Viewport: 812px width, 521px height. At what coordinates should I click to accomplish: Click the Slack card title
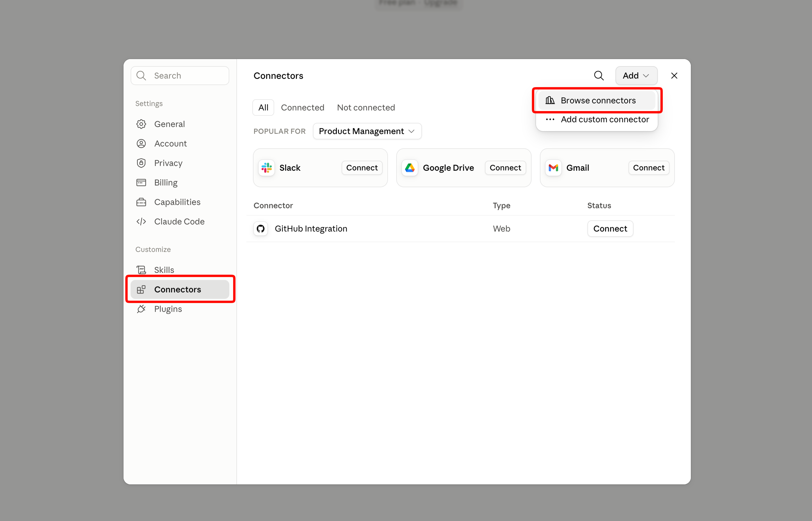pos(290,168)
